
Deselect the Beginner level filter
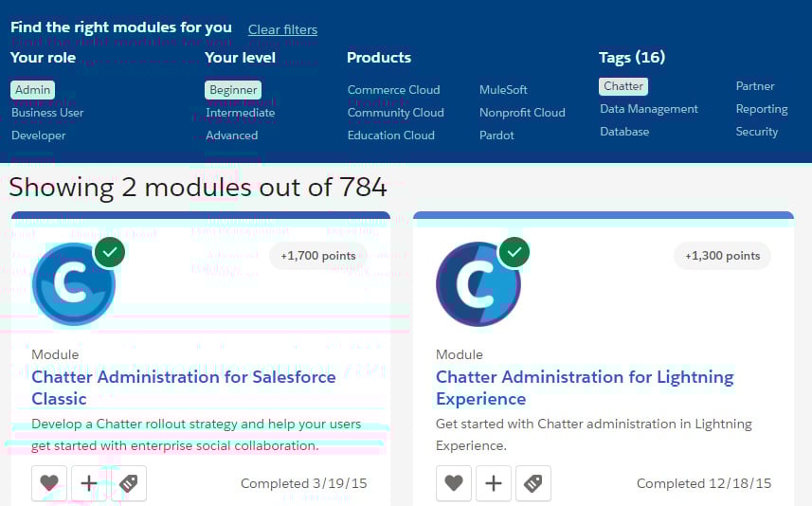coord(233,90)
